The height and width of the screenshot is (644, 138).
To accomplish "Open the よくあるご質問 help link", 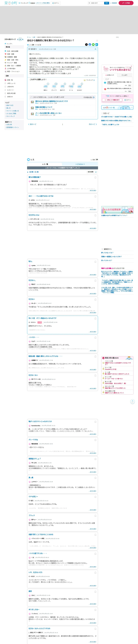I will point(11,113).
